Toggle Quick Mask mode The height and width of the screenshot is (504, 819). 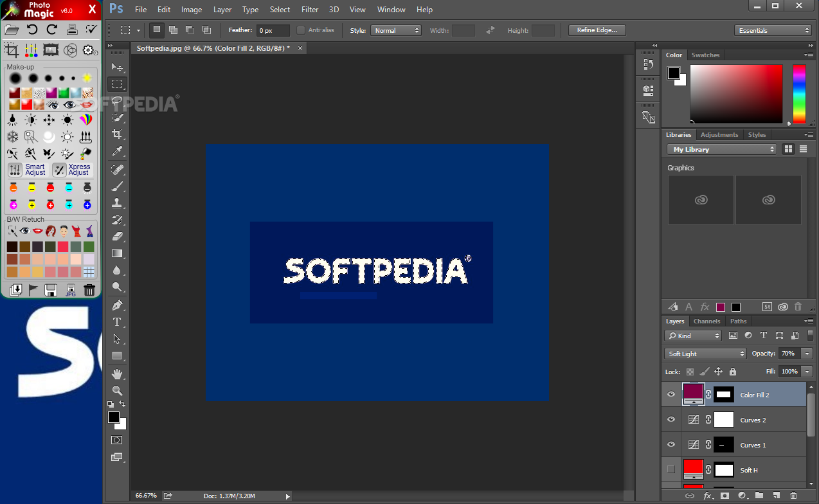click(117, 440)
